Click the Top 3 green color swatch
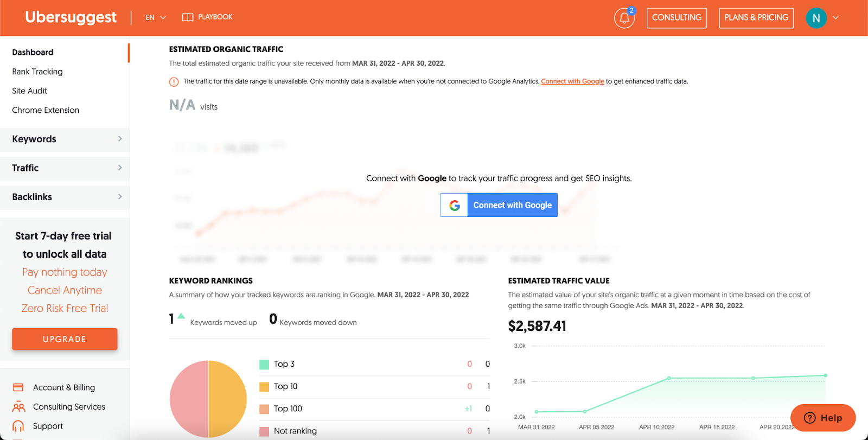Image resolution: width=868 pixels, height=440 pixels. tap(264, 365)
